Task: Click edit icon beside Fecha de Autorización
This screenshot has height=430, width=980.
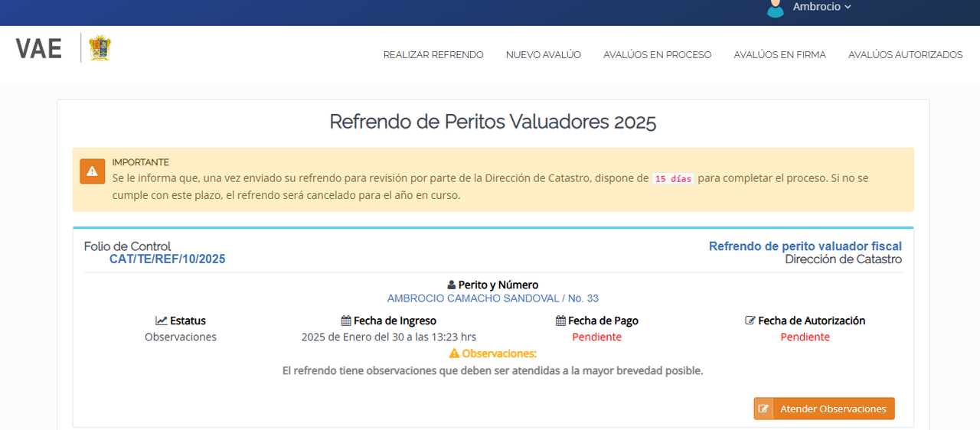Action: pos(750,321)
